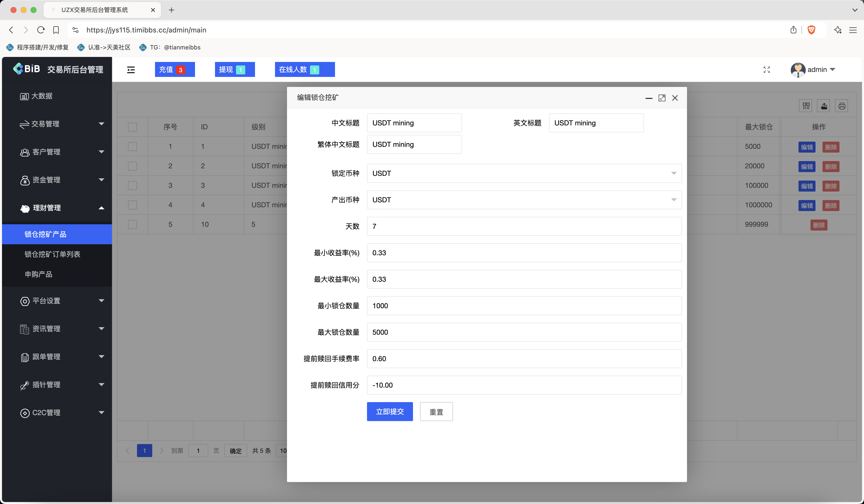Viewport: 864px width, 504px height.
Task: Tick the checkbox for row 5
Action: [x=132, y=225]
